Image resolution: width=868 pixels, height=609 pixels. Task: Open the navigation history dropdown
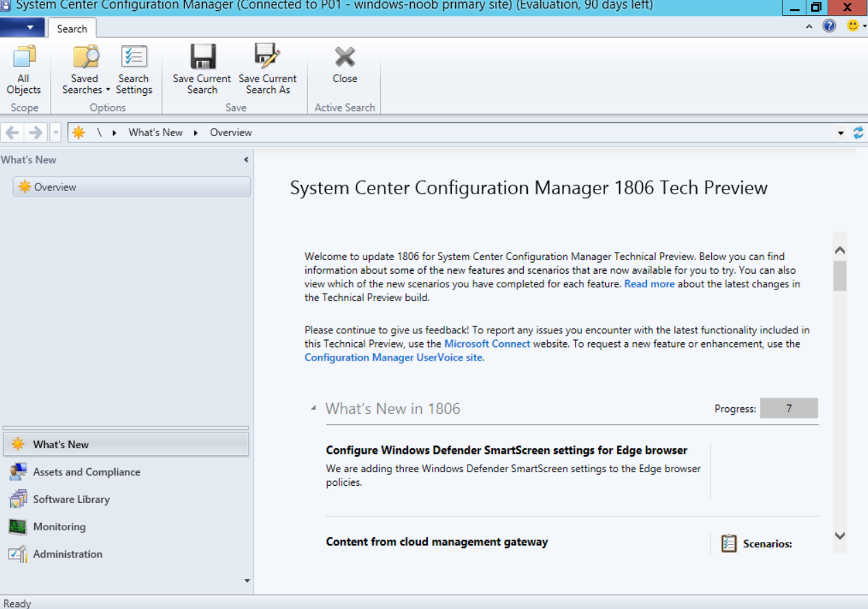click(x=56, y=133)
